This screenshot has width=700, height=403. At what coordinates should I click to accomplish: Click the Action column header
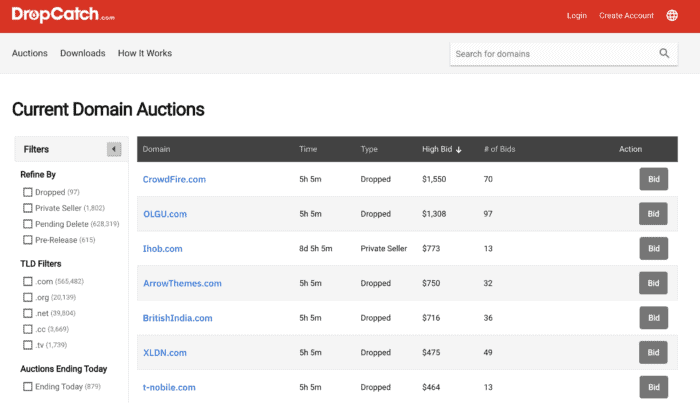[x=630, y=149]
